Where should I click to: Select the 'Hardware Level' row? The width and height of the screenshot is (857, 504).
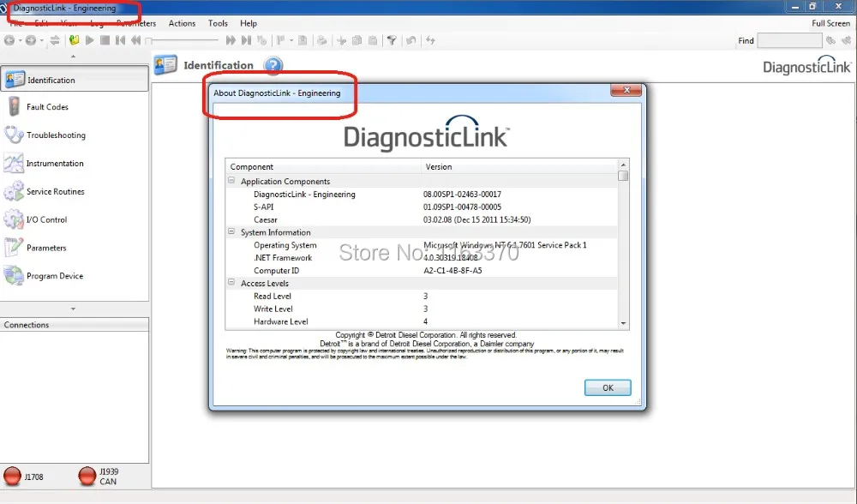(x=422, y=321)
